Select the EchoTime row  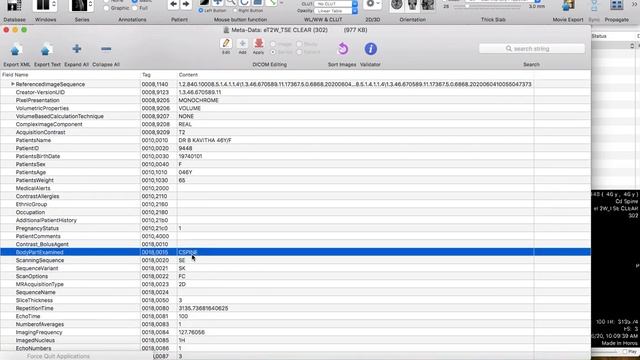(296, 316)
